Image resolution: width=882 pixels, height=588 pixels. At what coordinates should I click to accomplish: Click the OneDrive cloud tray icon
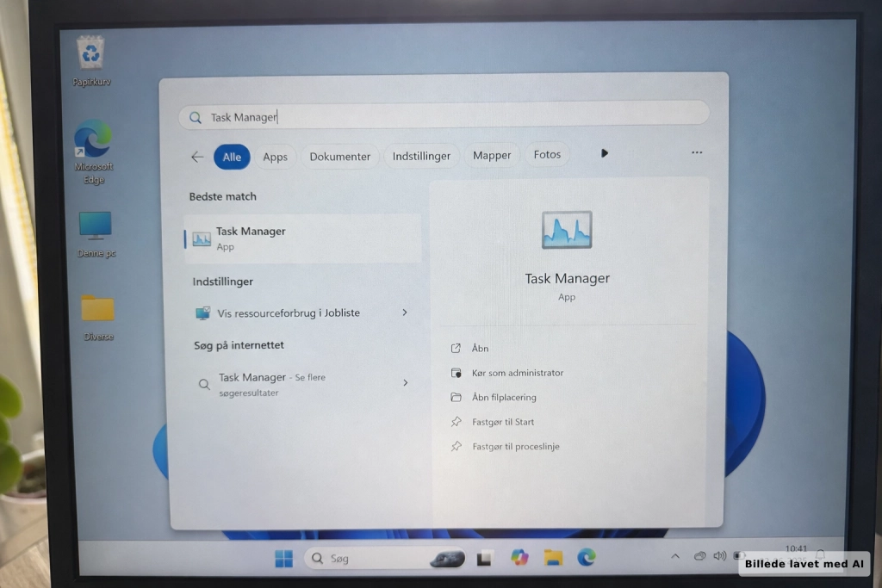(699, 556)
